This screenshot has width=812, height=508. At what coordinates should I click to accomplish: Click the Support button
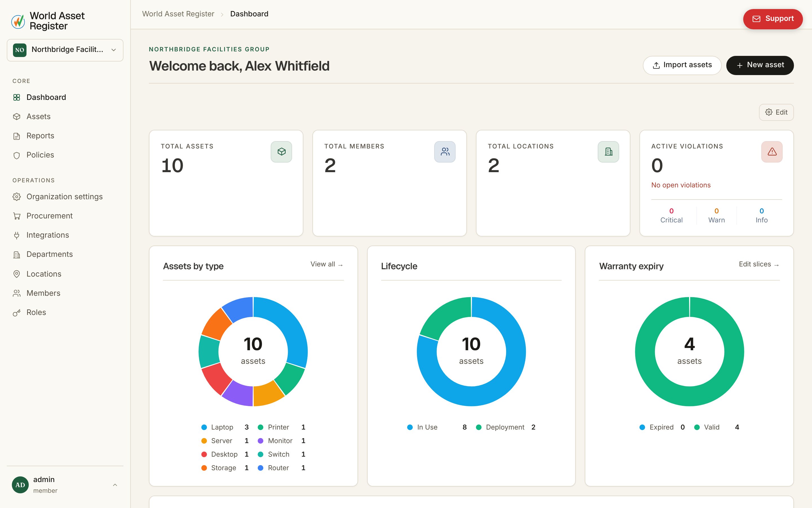pos(773,19)
